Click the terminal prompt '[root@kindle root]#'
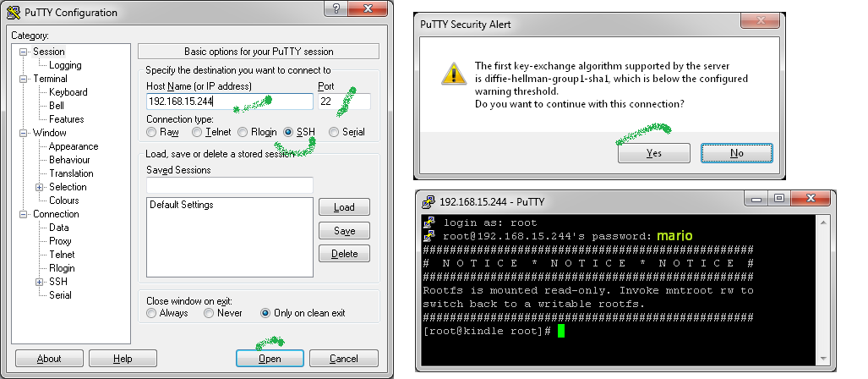The image size is (868, 379). point(487,331)
